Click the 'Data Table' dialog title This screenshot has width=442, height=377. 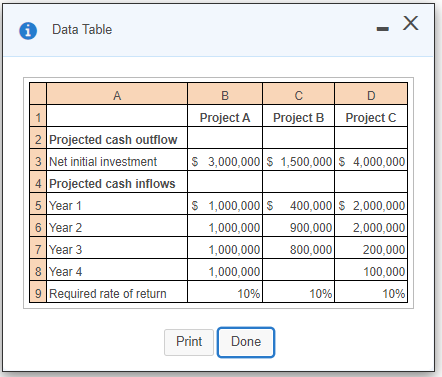82,29
